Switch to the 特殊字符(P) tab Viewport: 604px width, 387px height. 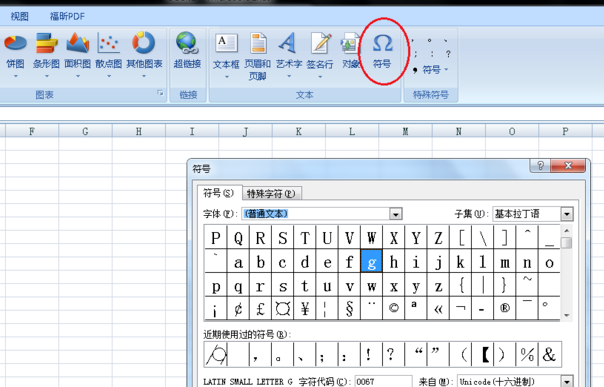click(271, 194)
